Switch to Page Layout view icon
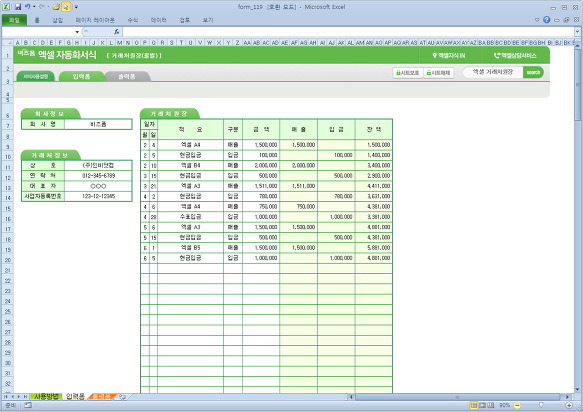 pyautogui.click(x=482, y=405)
